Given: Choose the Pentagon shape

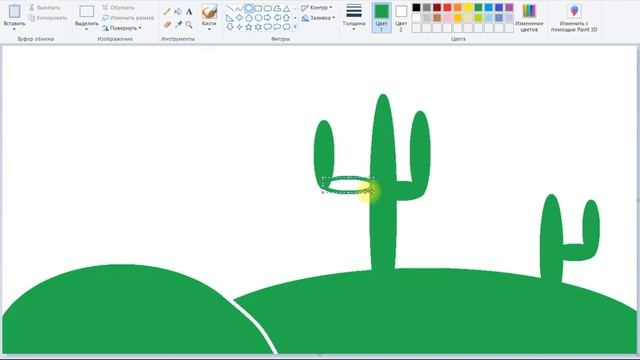Looking at the screenshot, I should click(x=249, y=18).
